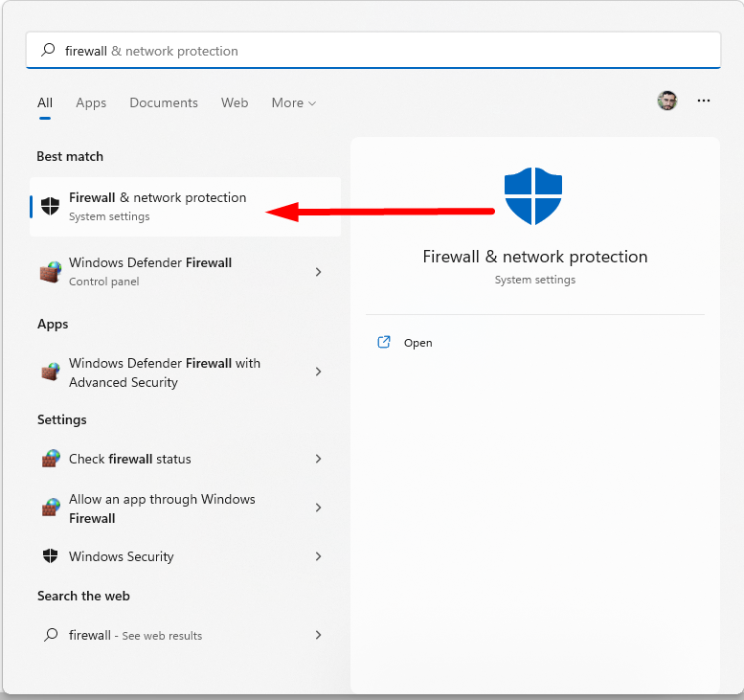Click the brick wall icon of Windows Defender Firewall
744x700 pixels.
coord(51,272)
